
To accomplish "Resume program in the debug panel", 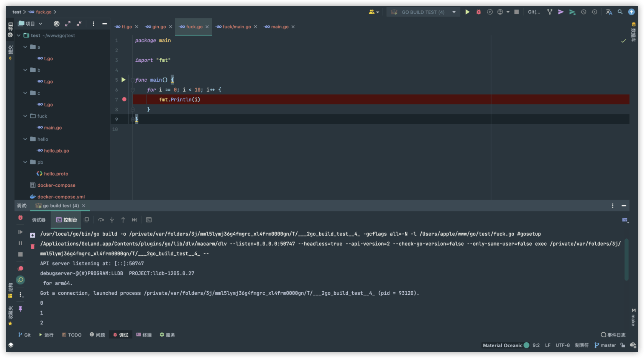I will tap(20, 232).
